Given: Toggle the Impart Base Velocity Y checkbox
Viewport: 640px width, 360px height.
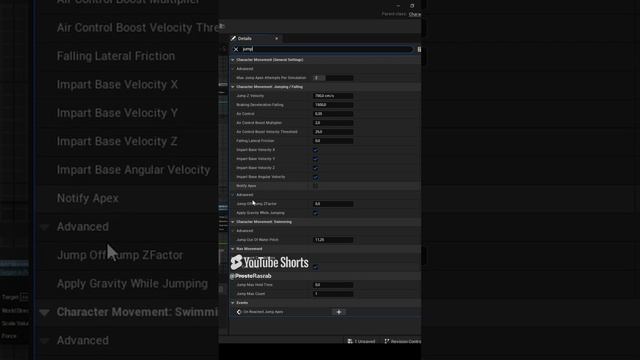Looking at the screenshot, I should coord(316,159).
